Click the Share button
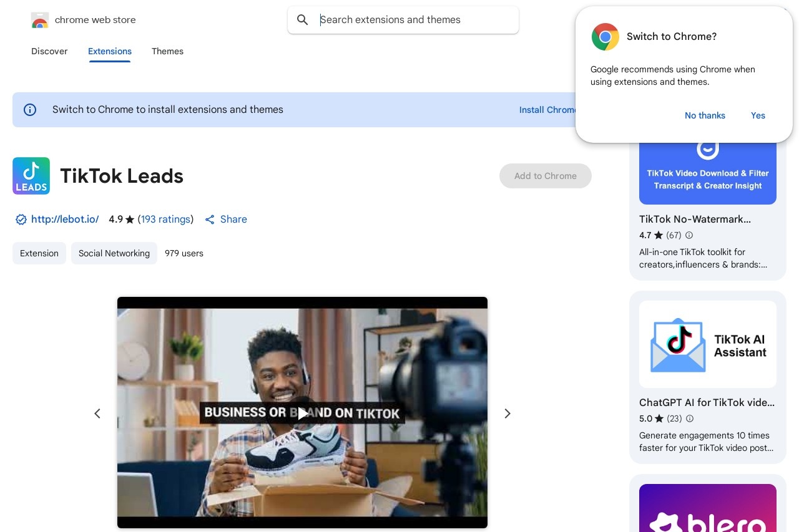 [226, 220]
